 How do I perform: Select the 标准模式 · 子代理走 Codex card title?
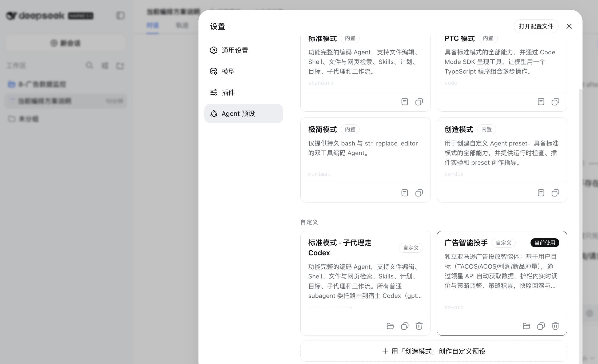340,248
